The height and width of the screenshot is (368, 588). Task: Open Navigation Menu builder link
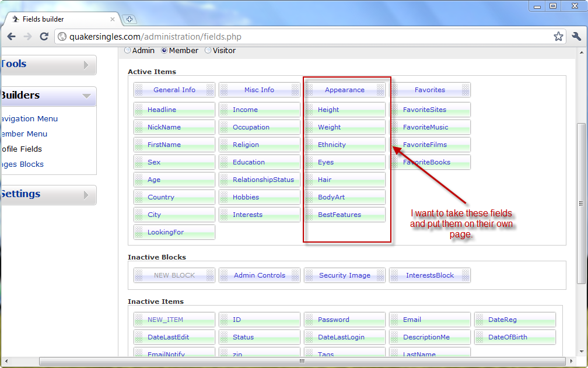pyautogui.click(x=30, y=119)
